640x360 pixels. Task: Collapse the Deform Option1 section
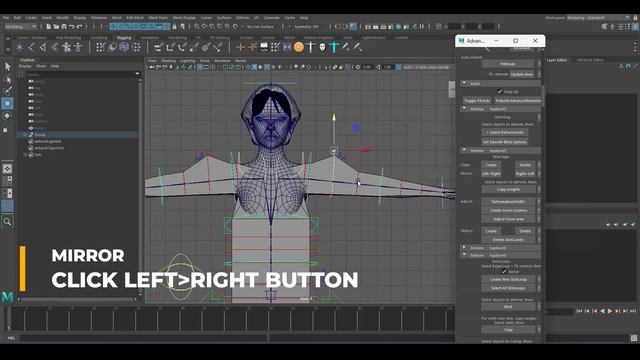click(464, 109)
